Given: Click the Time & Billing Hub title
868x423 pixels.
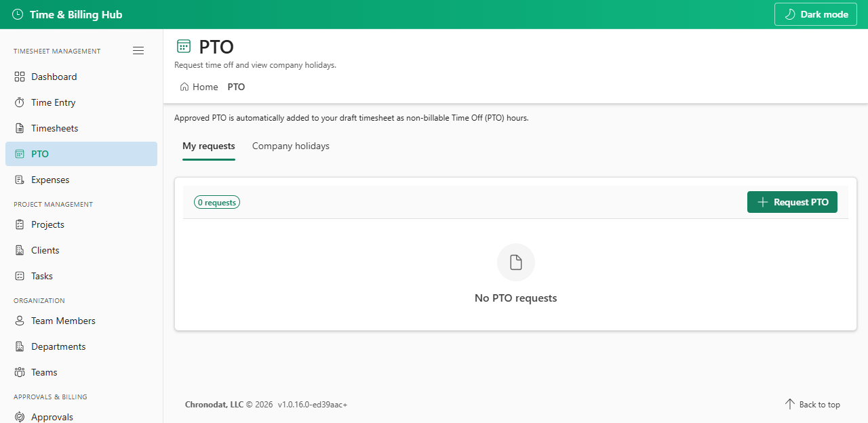Looking at the screenshot, I should click(76, 14).
